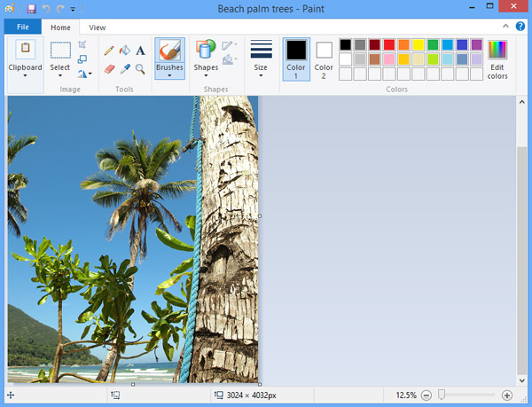Click the Save icon in title bar
This screenshot has height=407, width=532.
pos(32,9)
